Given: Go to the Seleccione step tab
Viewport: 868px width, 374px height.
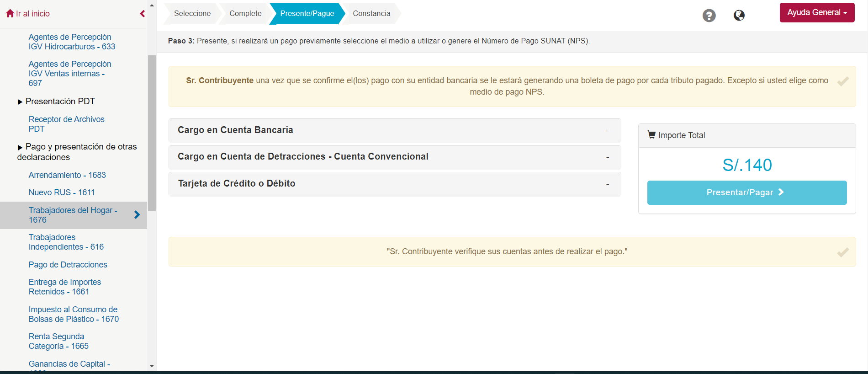Looking at the screenshot, I should point(192,14).
